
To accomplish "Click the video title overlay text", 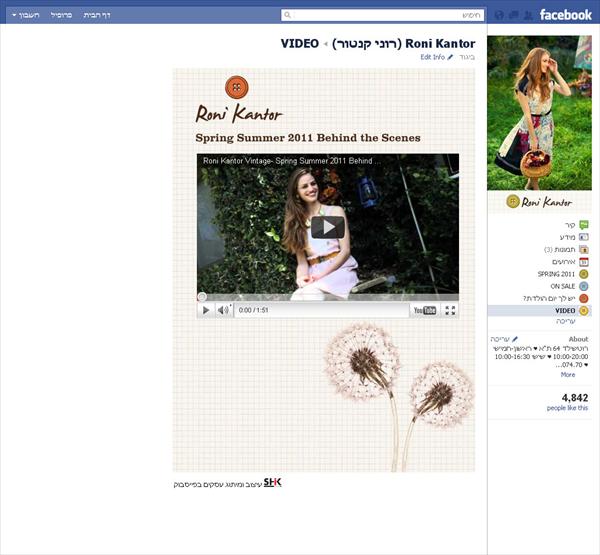I will pyautogui.click(x=292, y=161).
